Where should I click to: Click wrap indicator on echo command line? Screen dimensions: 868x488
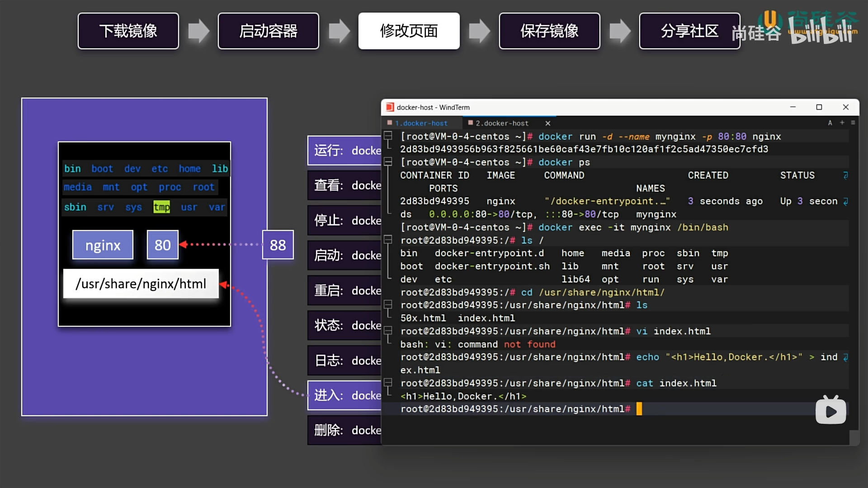click(845, 357)
